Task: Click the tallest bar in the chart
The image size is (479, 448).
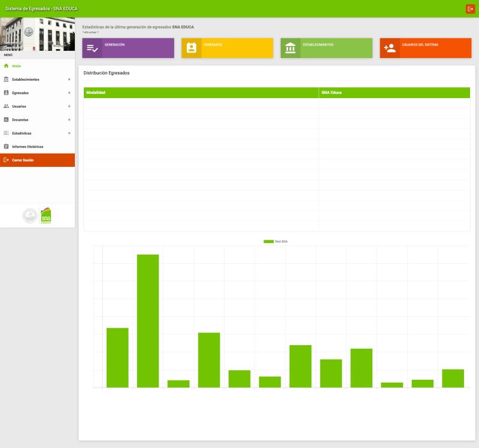Action: click(148, 321)
